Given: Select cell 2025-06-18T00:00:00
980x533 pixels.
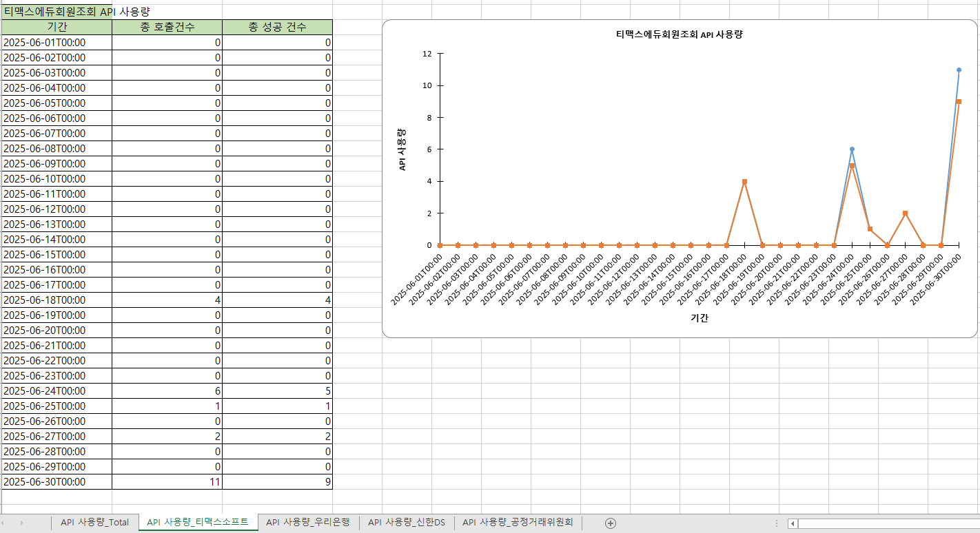Looking at the screenshot, I should pos(57,300).
